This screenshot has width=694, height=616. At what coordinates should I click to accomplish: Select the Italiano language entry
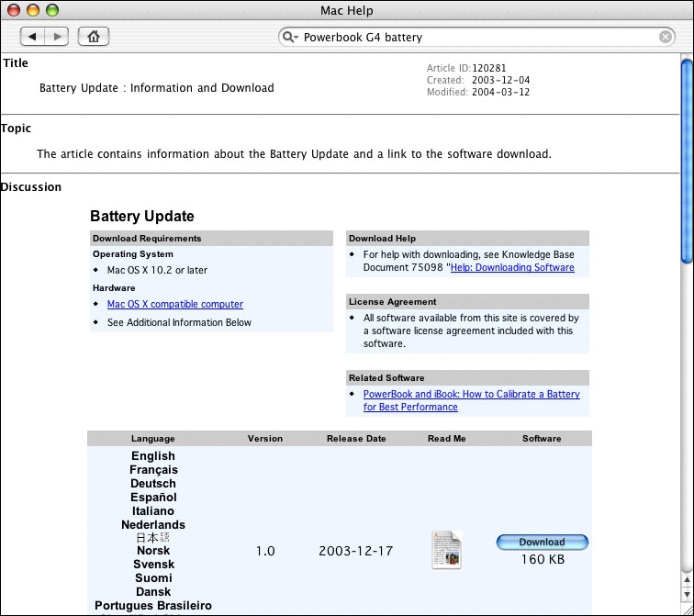[153, 510]
